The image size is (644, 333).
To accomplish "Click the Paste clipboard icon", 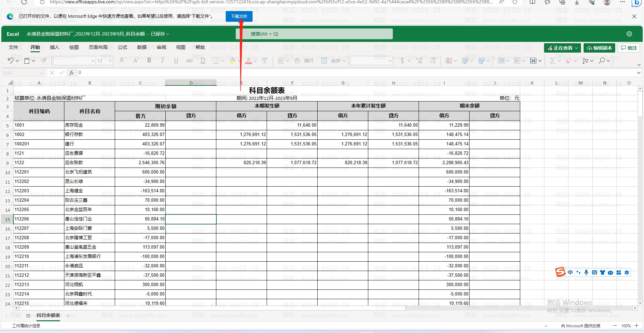I will [x=27, y=61].
